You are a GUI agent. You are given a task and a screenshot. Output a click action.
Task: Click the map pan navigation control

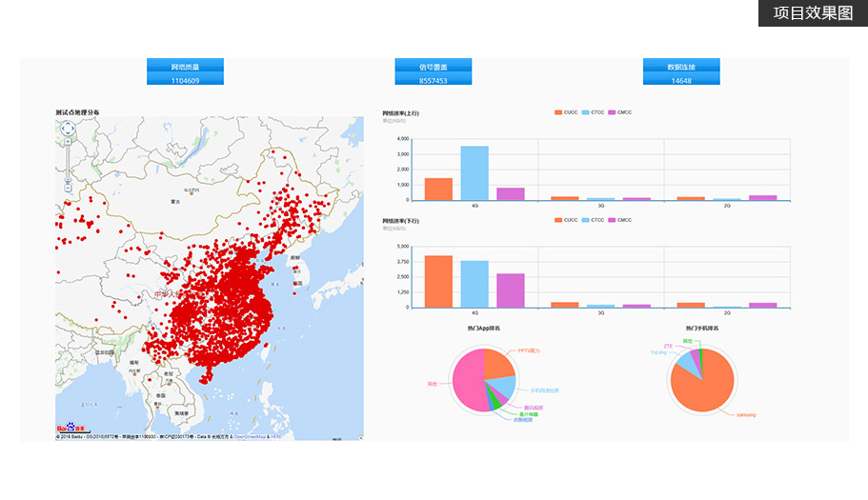coord(68,129)
